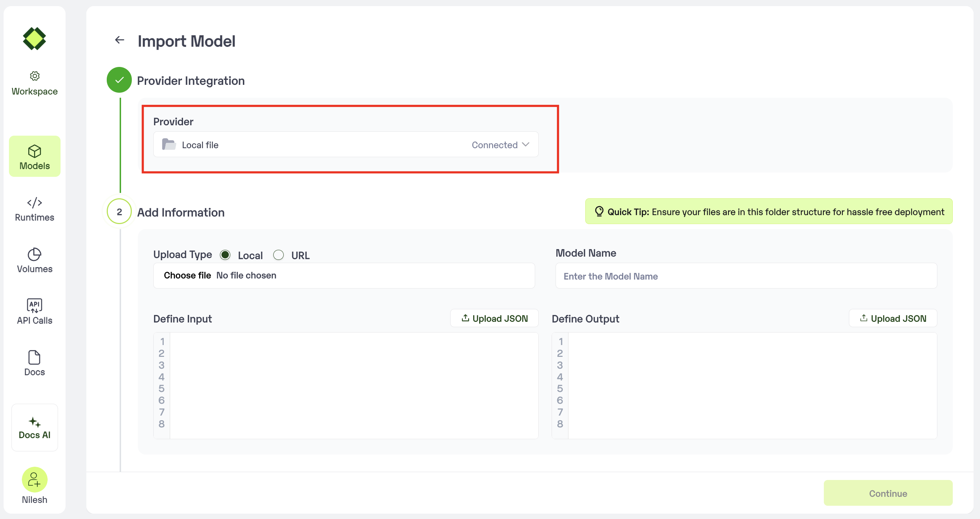Click the step 2 Add Information circle
Viewport: 980px width, 519px height.
coord(119,212)
